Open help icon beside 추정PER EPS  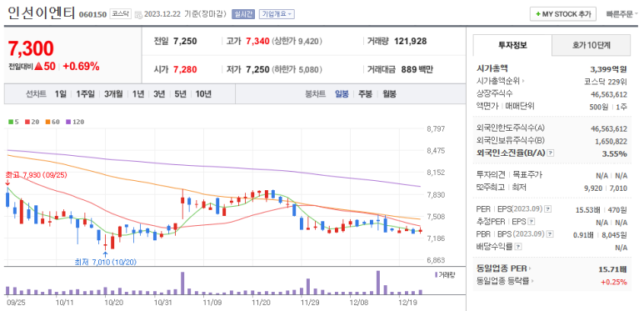point(532,222)
